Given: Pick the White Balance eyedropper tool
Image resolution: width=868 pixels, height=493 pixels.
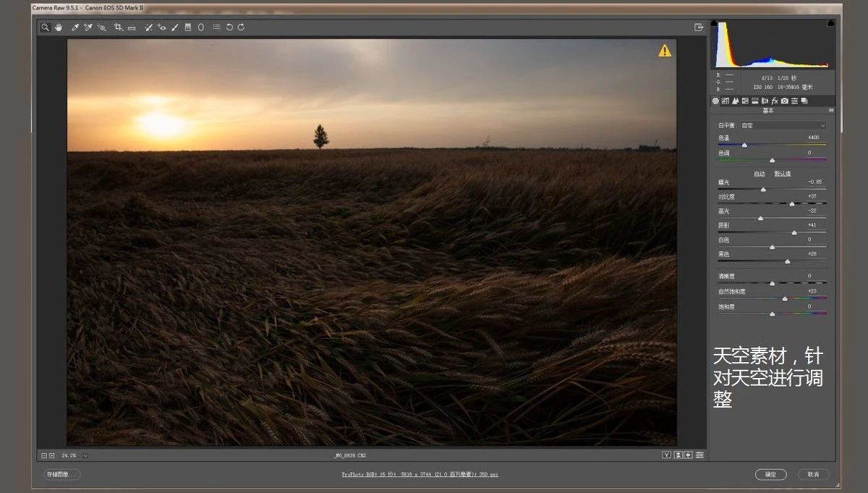Looking at the screenshot, I should point(75,28).
